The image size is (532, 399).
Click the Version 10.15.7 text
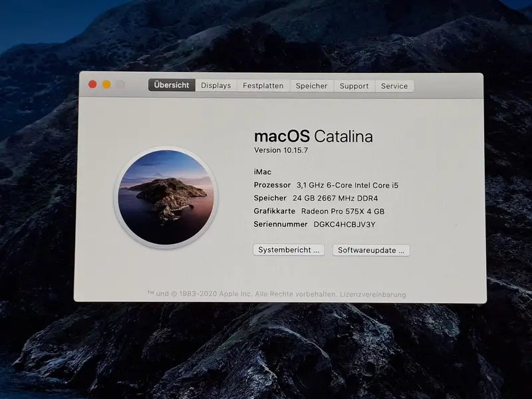click(x=281, y=150)
